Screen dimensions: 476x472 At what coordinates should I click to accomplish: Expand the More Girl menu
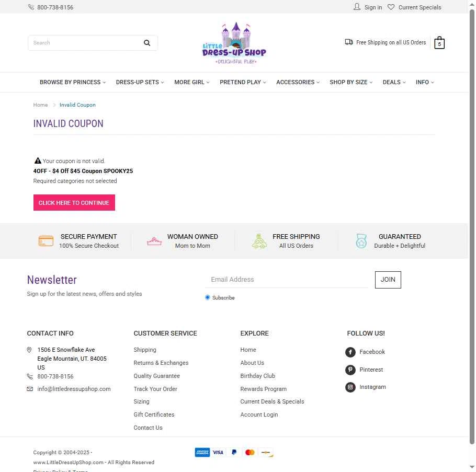coord(192,82)
